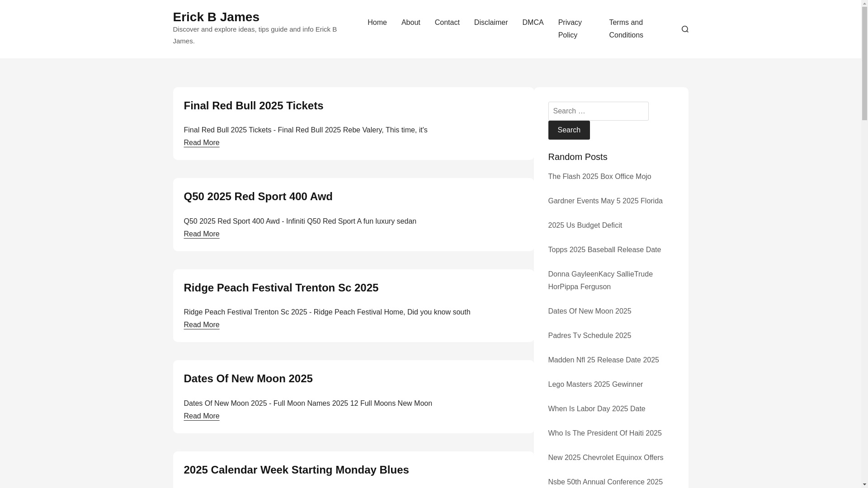868x488 pixels.
Task: Read More under Final Red Bull post
Action: coord(201,143)
